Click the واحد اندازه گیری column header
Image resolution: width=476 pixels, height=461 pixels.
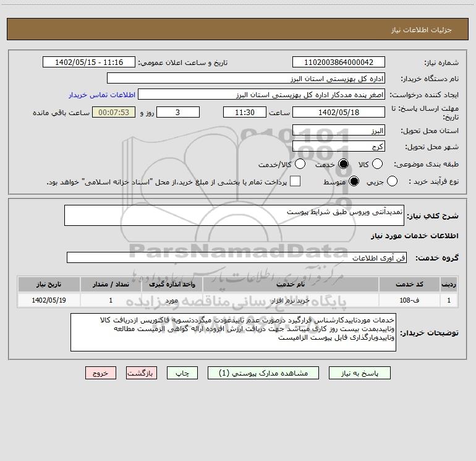coord(172,284)
